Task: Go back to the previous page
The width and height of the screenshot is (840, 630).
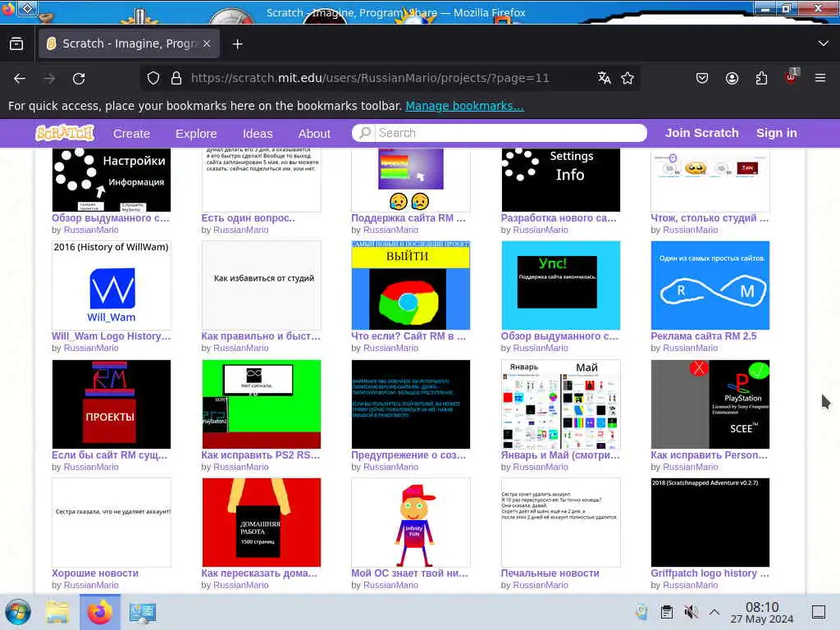Action: tap(20, 78)
